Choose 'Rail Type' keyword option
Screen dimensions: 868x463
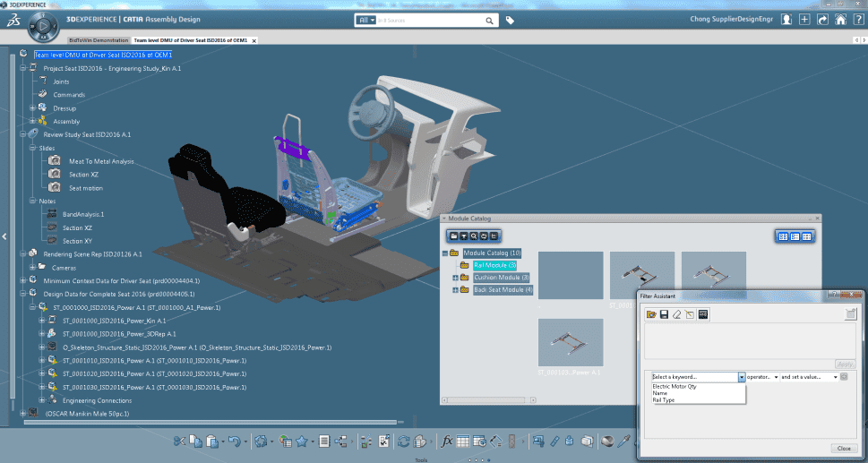pos(663,400)
